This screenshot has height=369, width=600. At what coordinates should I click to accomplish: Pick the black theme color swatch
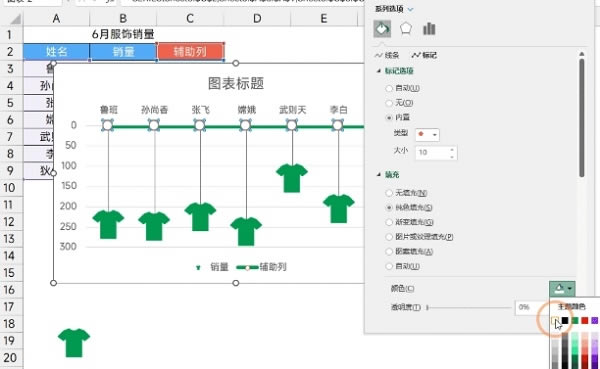coord(565,320)
